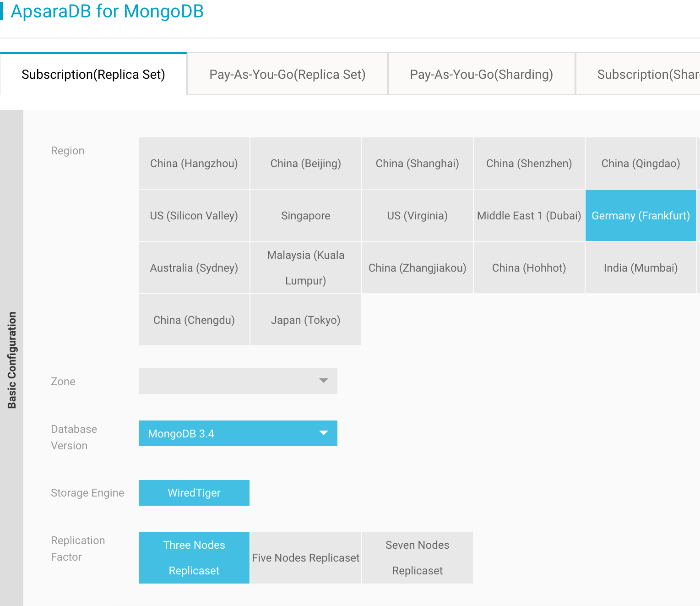The image size is (700, 606).
Task: Choose India (Mumbai) region
Action: click(641, 268)
